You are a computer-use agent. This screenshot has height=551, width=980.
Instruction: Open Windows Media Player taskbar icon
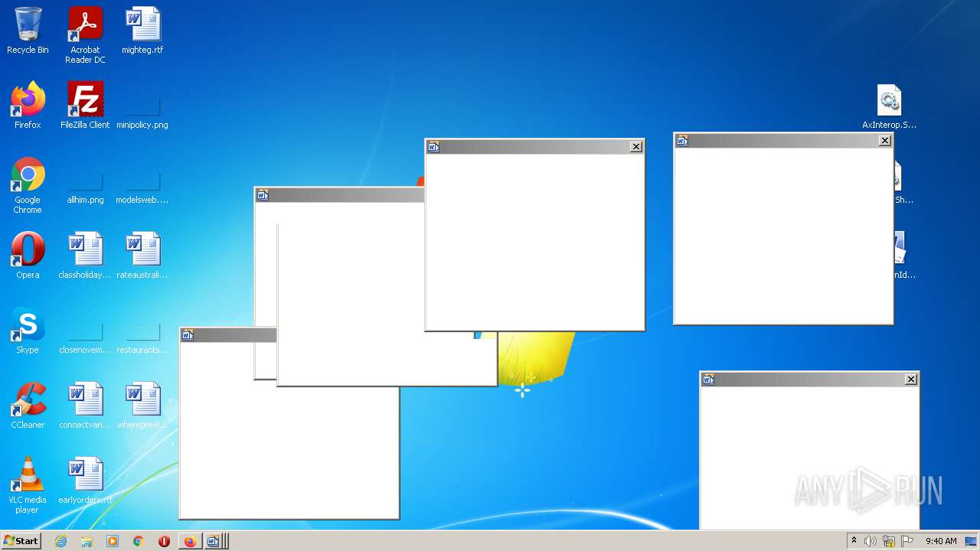[113, 541]
